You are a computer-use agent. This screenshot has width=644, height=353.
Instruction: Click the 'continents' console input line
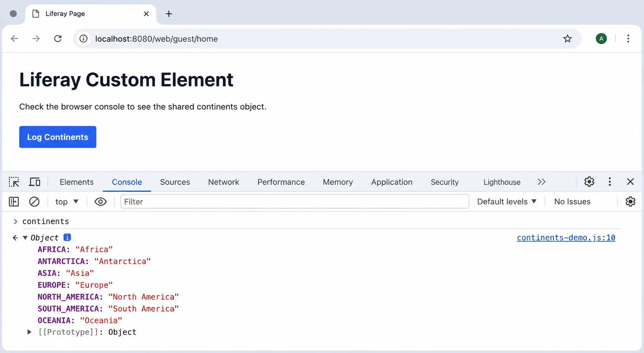tap(46, 221)
